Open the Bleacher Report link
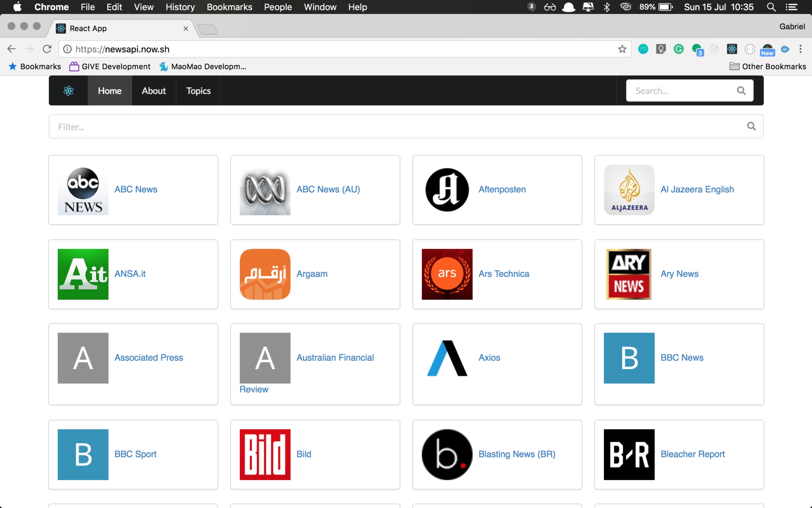812x508 pixels. 692,454
